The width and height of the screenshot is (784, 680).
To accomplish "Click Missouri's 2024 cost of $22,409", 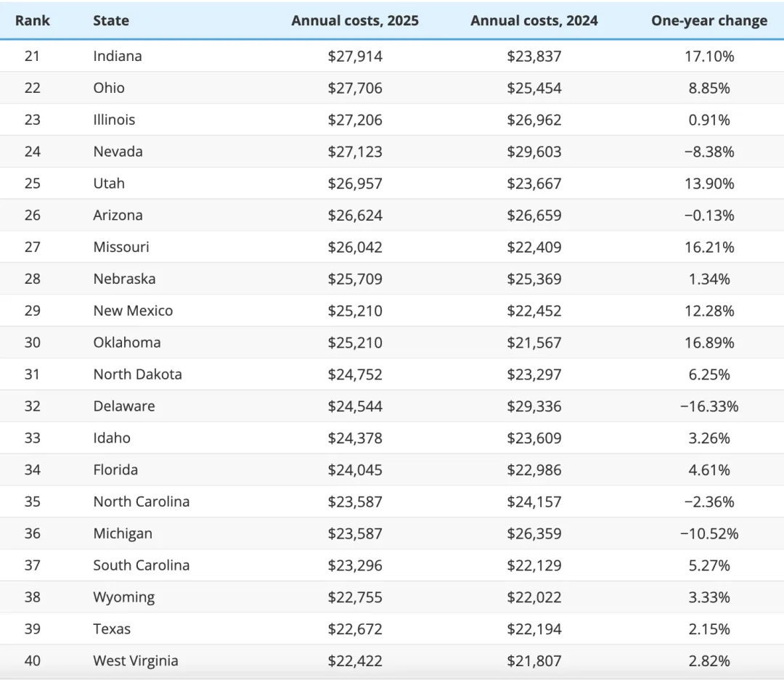I will pos(534,247).
